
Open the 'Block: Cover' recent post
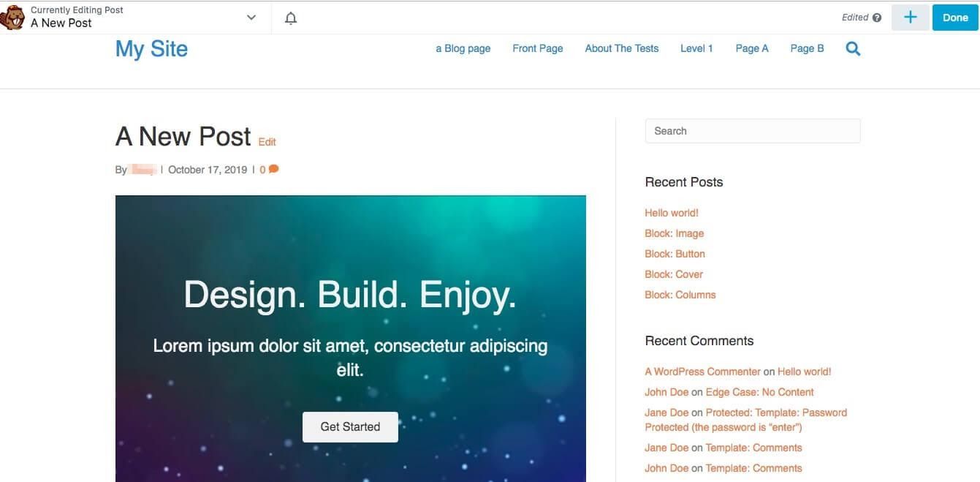coord(673,274)
